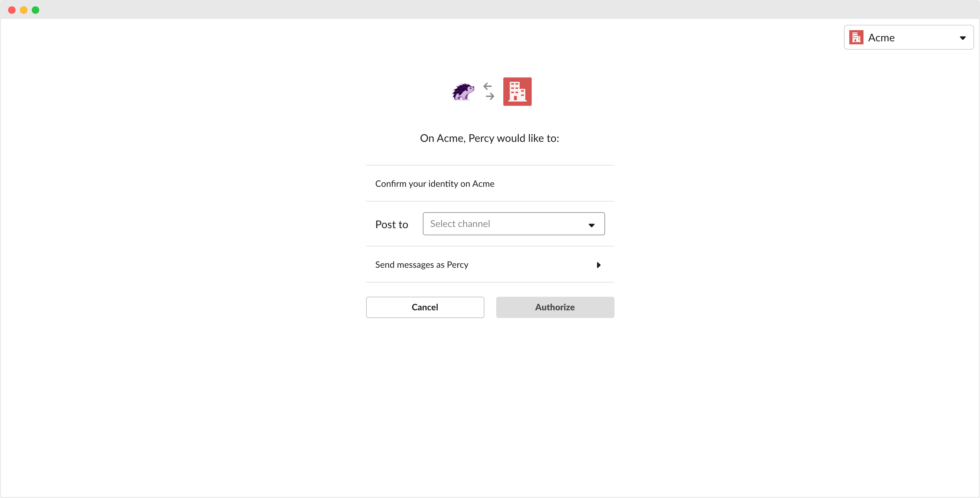Close the window with red button
The image size is (980, 498).
pyautogui.click(x=12, y=10)
